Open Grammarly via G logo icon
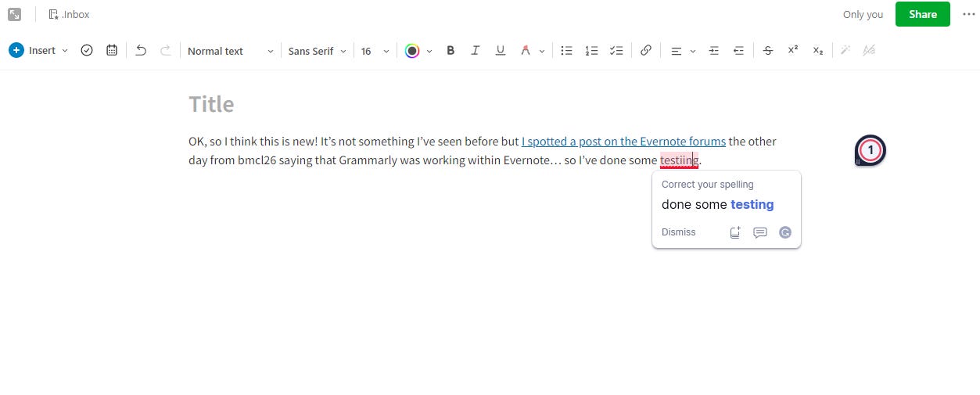This screenshot has height=395, width=980. (x=786, y=232)
